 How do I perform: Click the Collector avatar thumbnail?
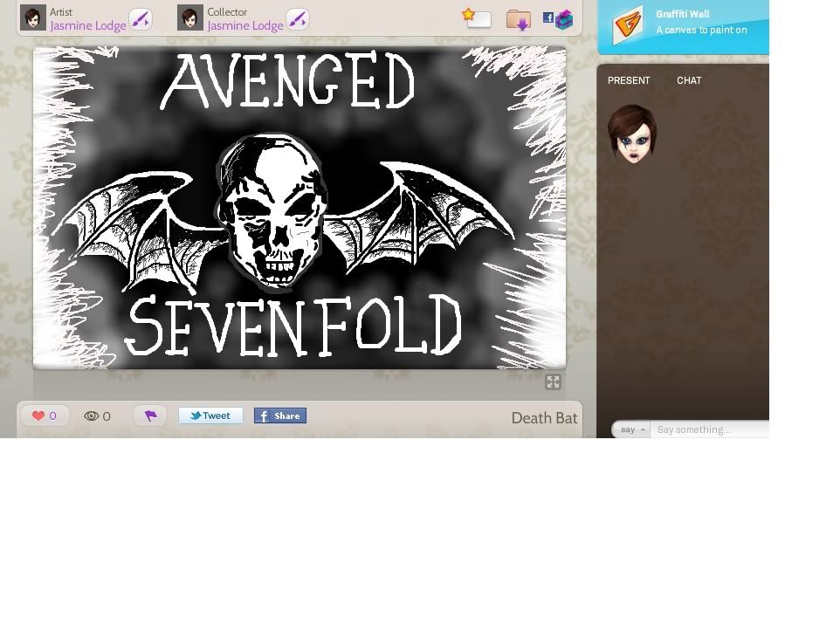[x=190, y=17]
